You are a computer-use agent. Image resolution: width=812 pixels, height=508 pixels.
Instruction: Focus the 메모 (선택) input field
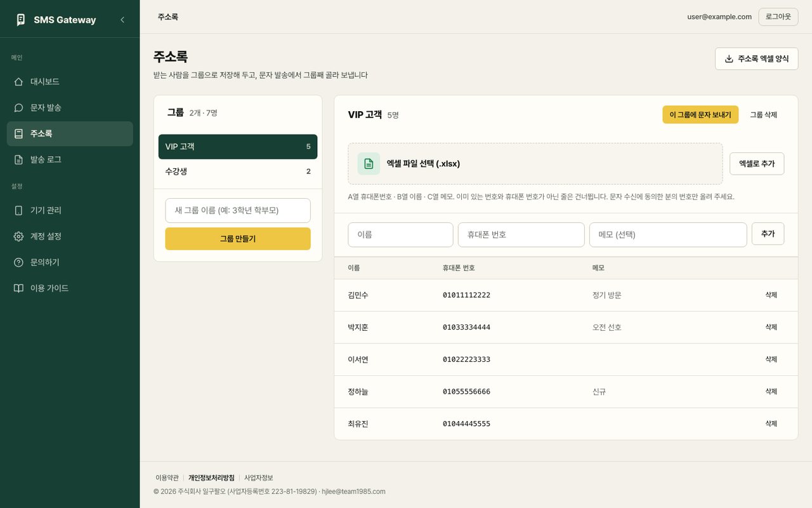pyautogui.click(x=668, y=235)
